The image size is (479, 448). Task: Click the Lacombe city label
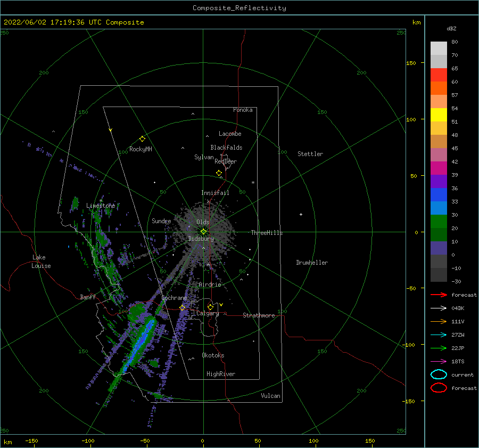[x=230, y=134]
